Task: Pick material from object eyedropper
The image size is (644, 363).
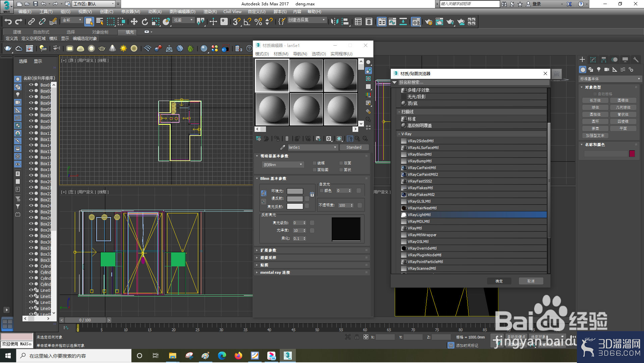Action: tap(283, 147)
